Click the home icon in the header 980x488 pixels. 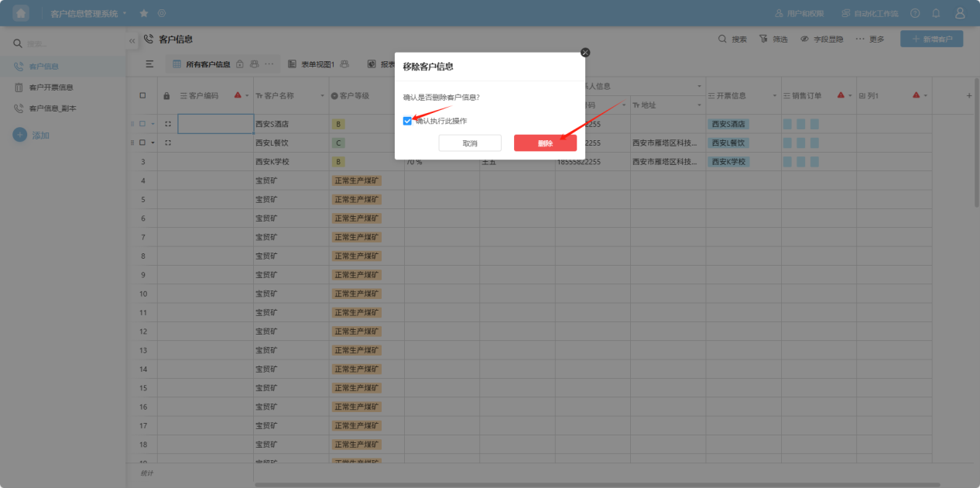click(x=21, y=13)
